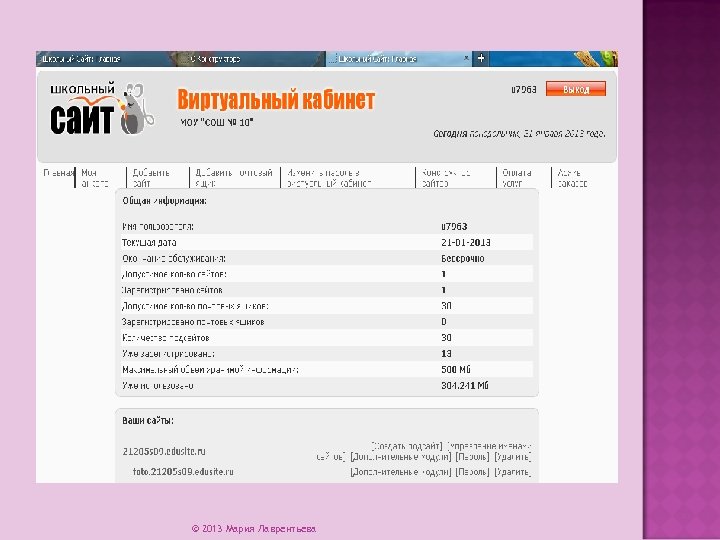Open the Оплата услуг menu item
The height and width of the screenshot is (540, 720).
517,178
